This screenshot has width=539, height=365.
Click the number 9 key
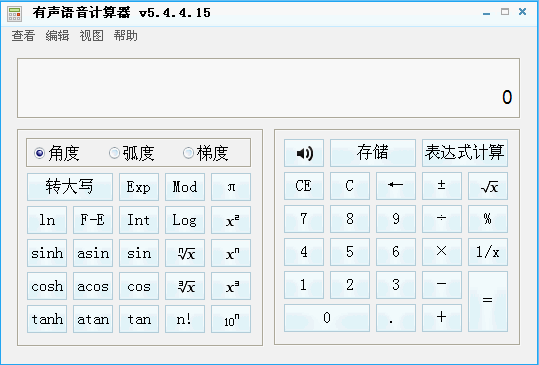[396, 219]
